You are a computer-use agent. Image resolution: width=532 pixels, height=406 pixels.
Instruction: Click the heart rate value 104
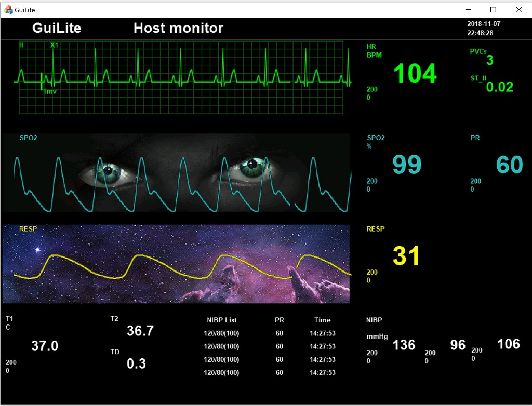(415, 73)
